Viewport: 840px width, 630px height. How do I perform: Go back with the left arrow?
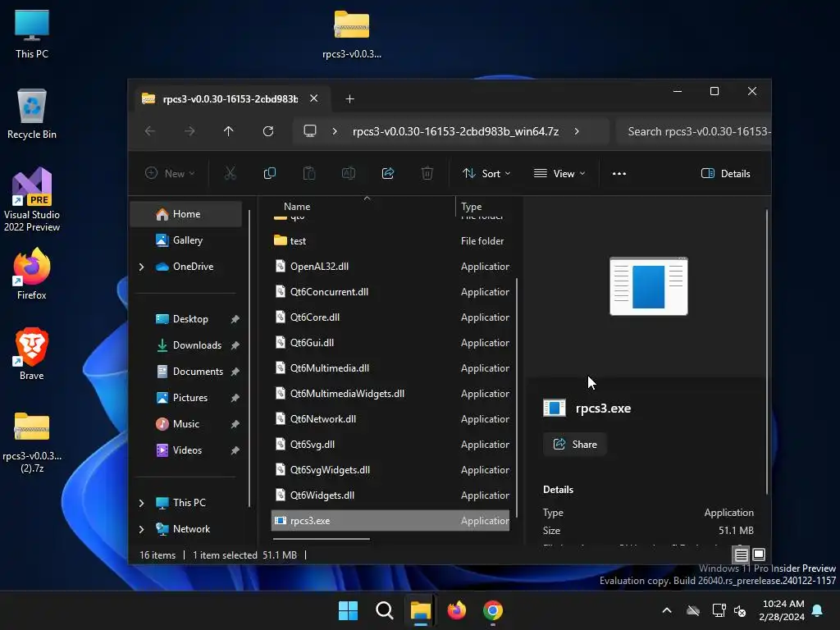tap(150, 131)
